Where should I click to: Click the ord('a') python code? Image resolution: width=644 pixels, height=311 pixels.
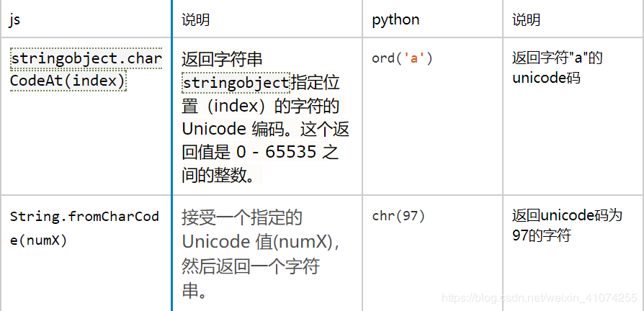point(402,58)
